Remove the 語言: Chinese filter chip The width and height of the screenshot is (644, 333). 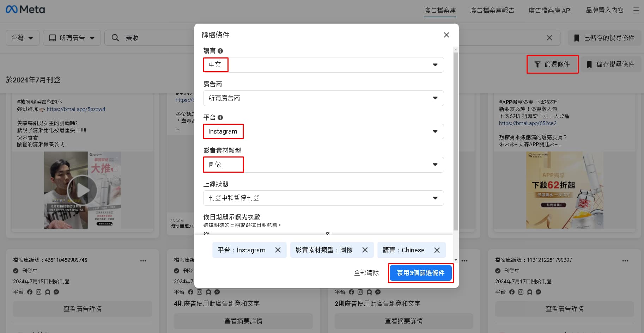pos(437,250)
